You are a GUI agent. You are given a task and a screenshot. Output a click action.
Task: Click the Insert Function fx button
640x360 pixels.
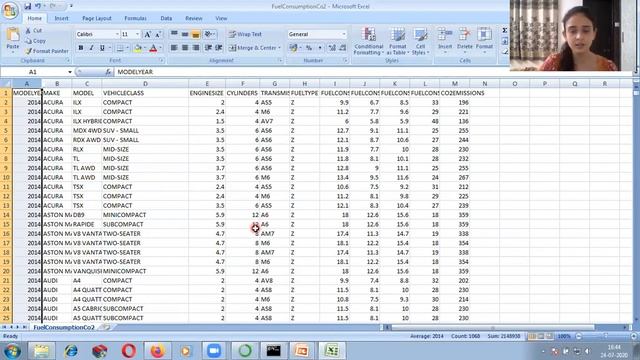(x=108, y=72)
